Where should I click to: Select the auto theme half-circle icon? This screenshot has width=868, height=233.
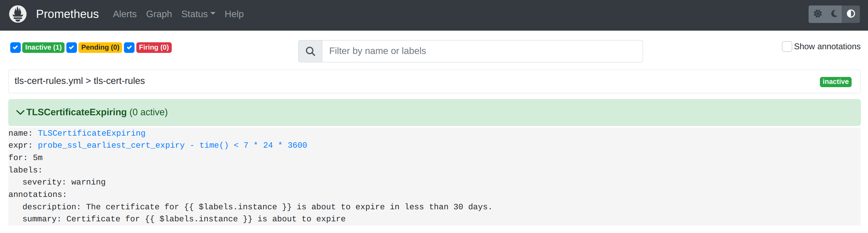coord(851,14)
